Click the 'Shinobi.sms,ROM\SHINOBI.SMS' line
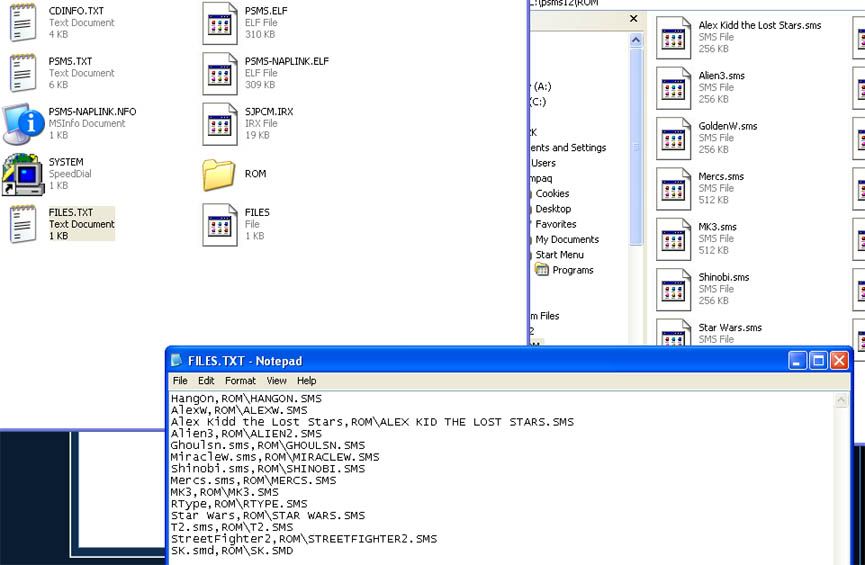The image size is (865, 565). pyautogui.click(x=268, y=468)
